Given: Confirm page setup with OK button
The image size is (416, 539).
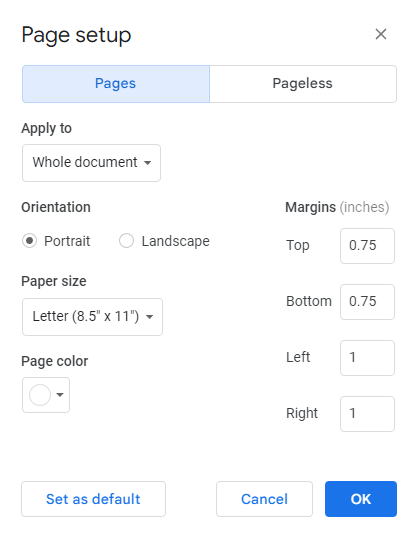Looking at the screenshot, I should coord(361,499).
